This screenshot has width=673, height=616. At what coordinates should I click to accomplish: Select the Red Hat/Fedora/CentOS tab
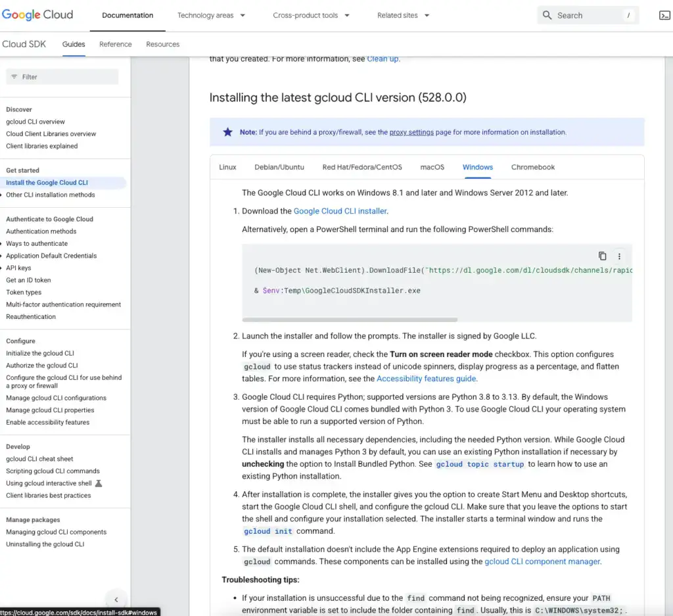[362, 167]
